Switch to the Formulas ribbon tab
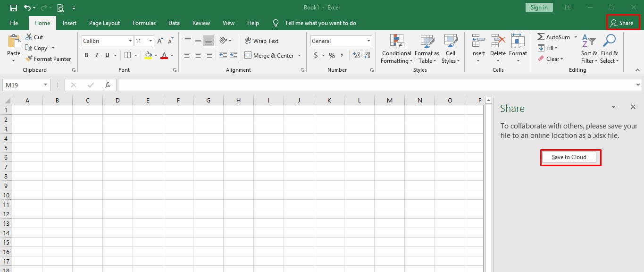The height and width of the screenshot is (272, 644). click(x=144, y=23)
